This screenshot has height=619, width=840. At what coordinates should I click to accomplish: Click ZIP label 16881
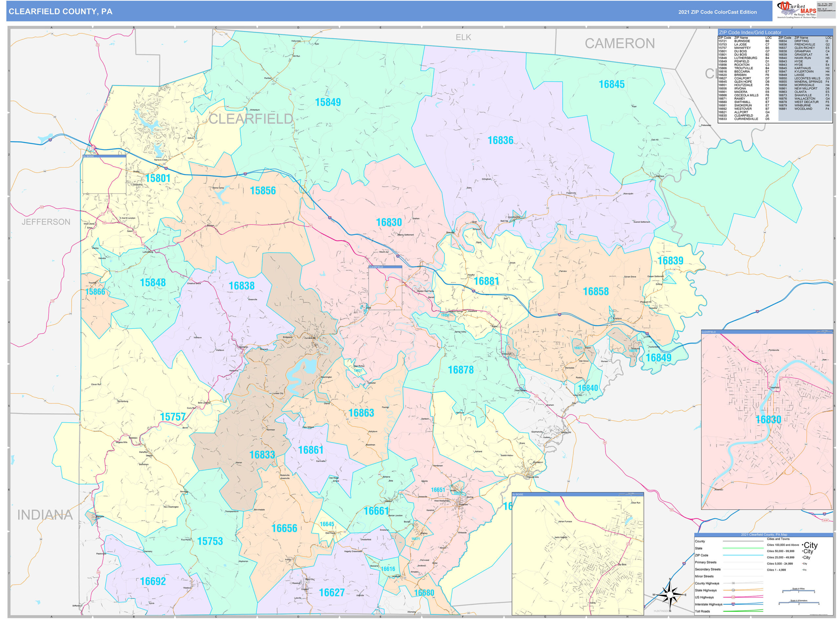(x=486, y=281)
